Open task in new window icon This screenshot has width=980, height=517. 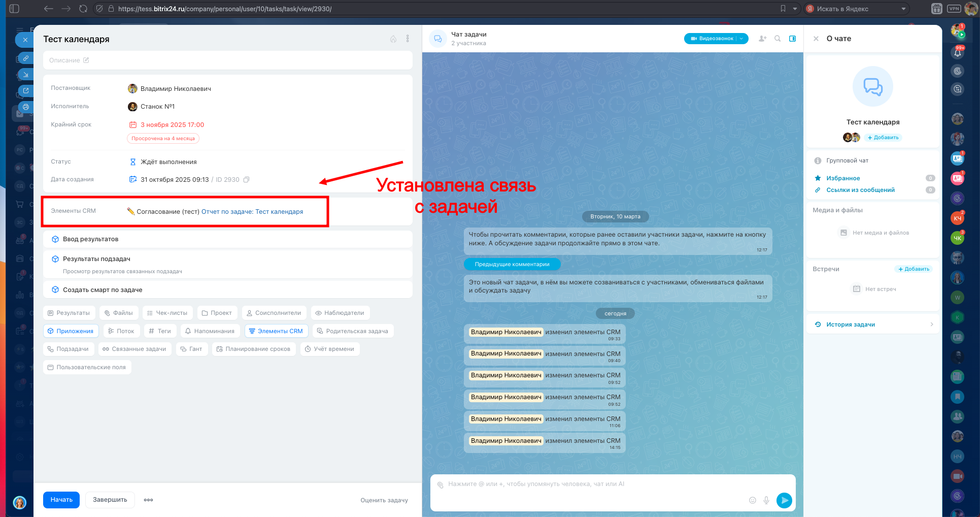pos(26,91)
